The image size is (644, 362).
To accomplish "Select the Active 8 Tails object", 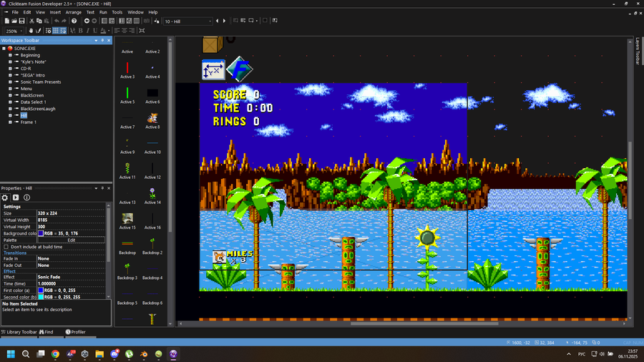I will point(152,118).
